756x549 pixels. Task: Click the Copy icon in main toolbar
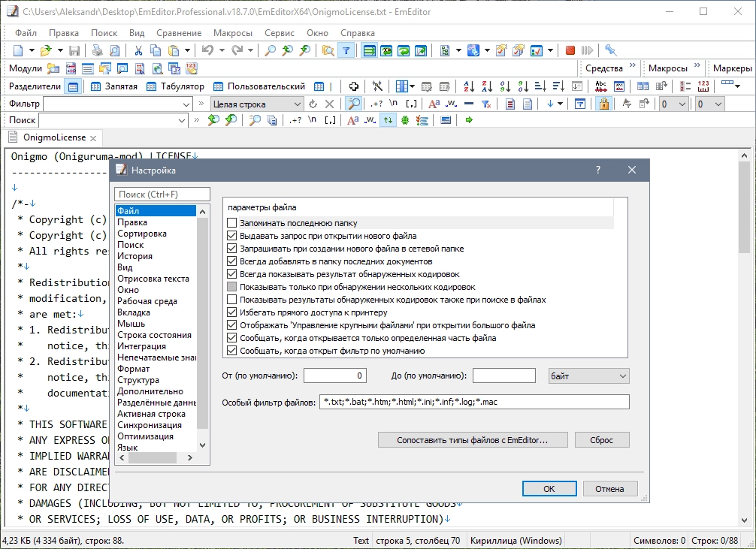coord(156,50)
